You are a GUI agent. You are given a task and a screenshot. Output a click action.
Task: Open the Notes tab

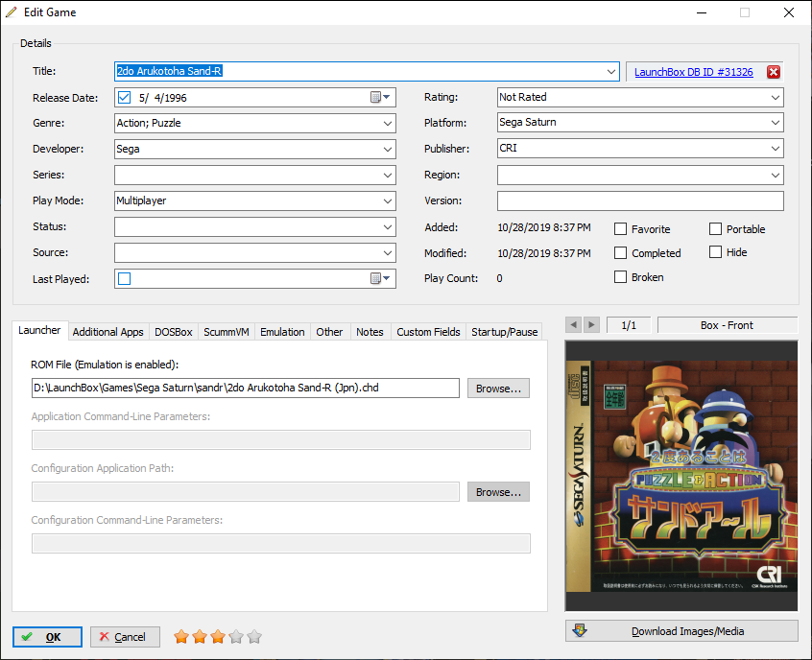pos(370,332)
